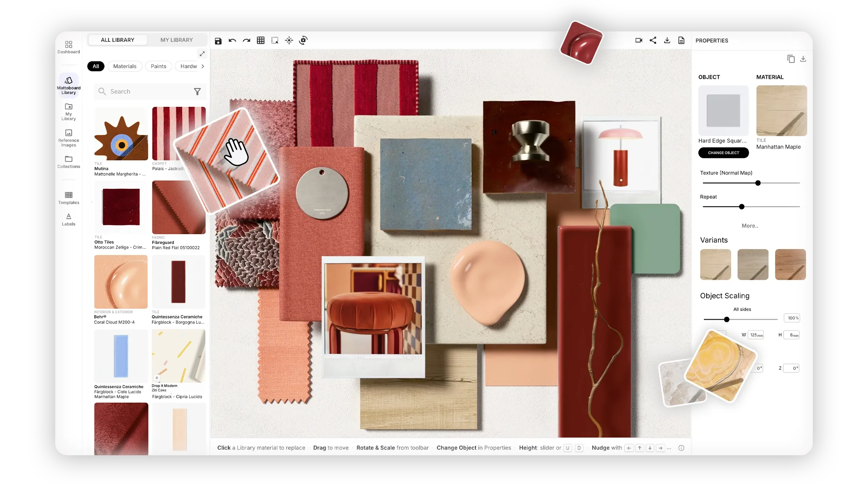Switch to MY LIBRARY tab
This screenshot has height=488, width=868.
[177, 40]
